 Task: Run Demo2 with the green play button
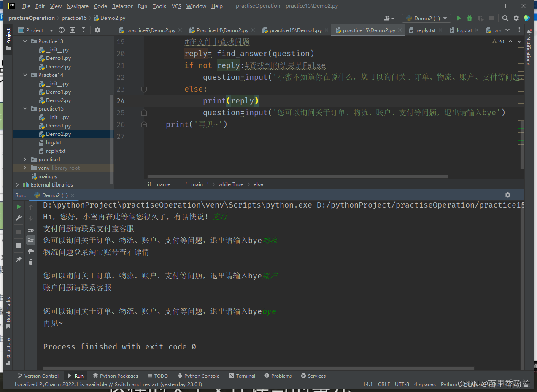pos(459,18)
